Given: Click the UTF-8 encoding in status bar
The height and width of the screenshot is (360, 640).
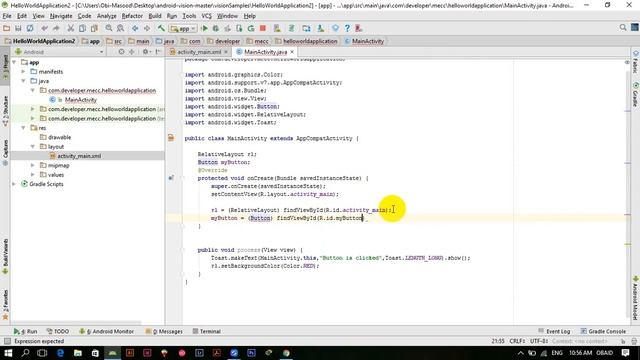Looking at the screenshot, I should pos(539,341).
